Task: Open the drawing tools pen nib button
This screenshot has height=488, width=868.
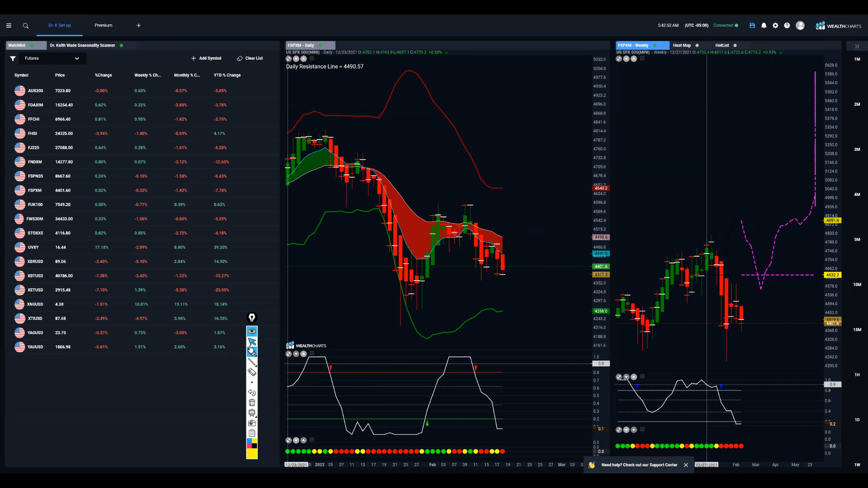Action: click(252, 318)
